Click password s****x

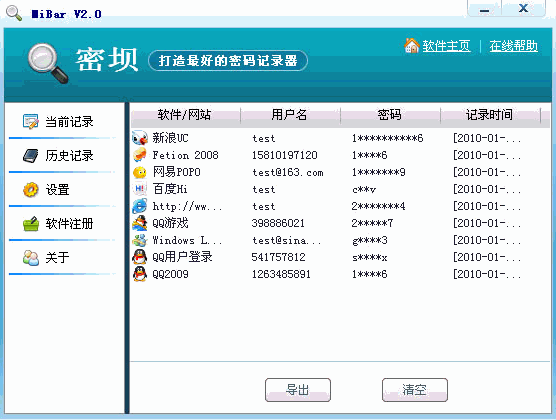(369, 258)
